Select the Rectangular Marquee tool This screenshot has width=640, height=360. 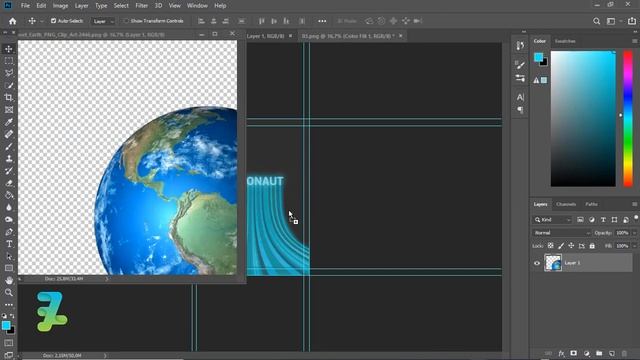[x=9, y=61]
